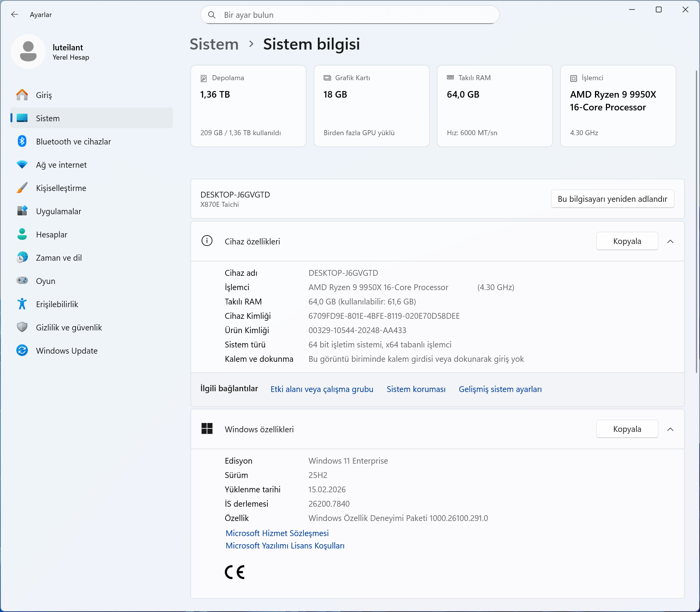Click the Hesaplar person icon

coord(22,234)
